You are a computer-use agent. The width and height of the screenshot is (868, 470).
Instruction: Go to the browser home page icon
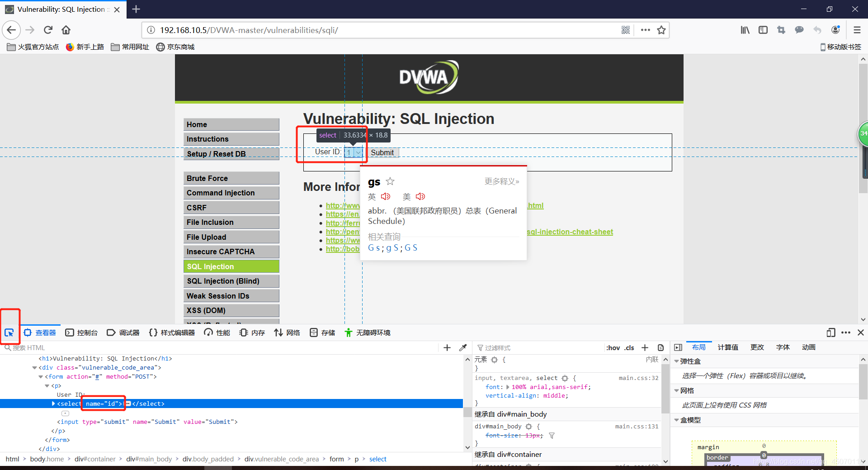[66, 30]
